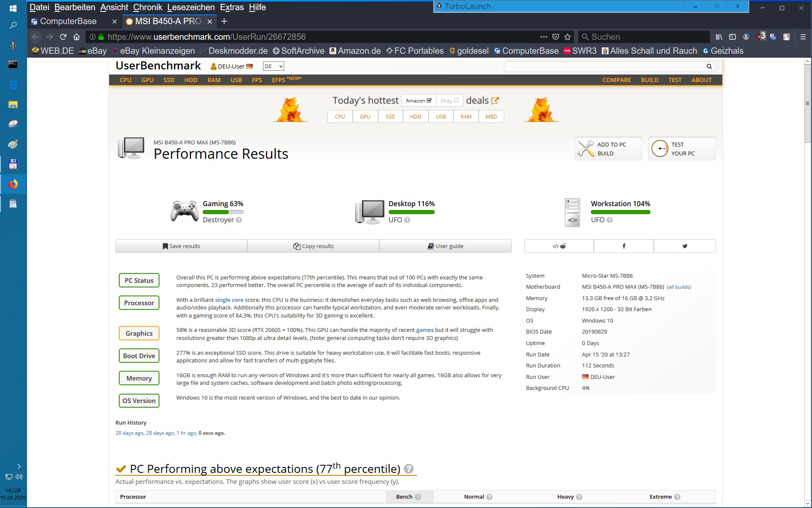The image size is (812, 508).
Task: Click the Firefox home button
Action: [x=77, y=37]
